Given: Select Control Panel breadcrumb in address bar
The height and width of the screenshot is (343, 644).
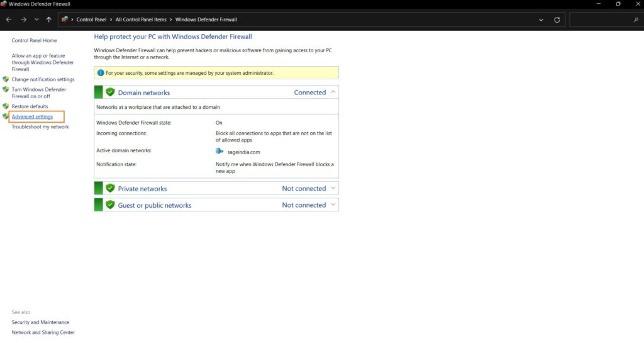Looking at the screenshot, I should click(x=93, y=20).
